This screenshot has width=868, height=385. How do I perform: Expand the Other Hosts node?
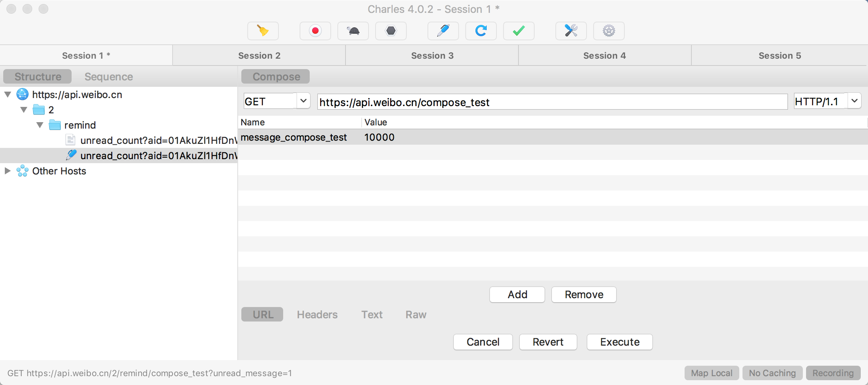(x=7, y=171)
